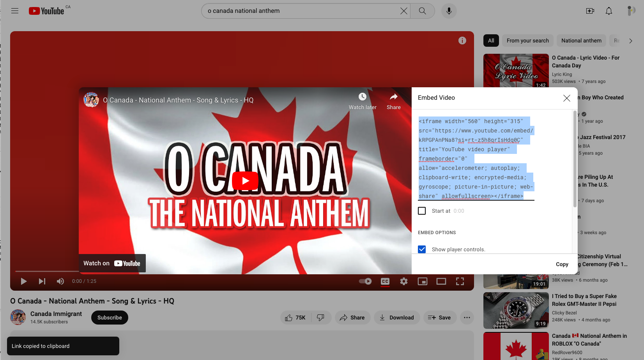Go to the YouTube home logo
The image size is (644, 360).
point(46,11)
